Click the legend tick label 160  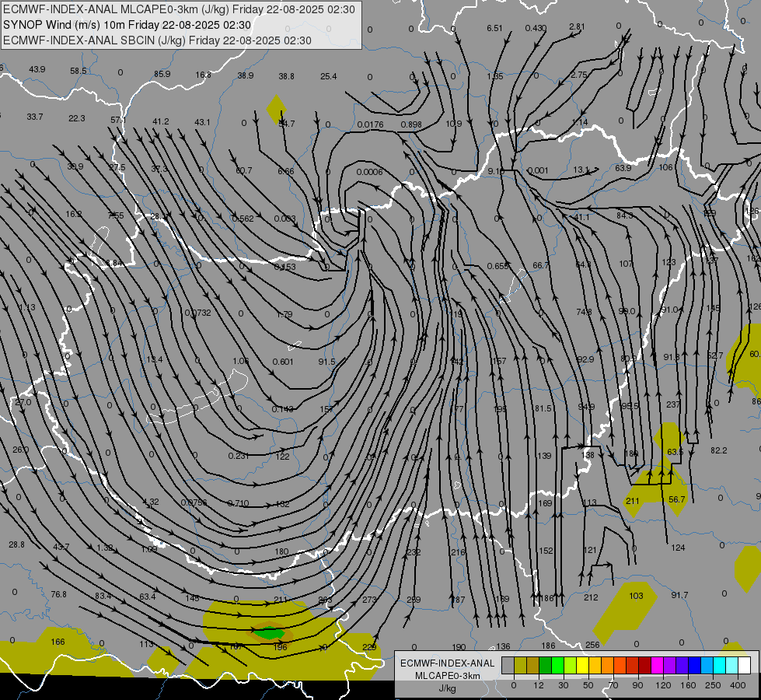(x=688, y=685)
